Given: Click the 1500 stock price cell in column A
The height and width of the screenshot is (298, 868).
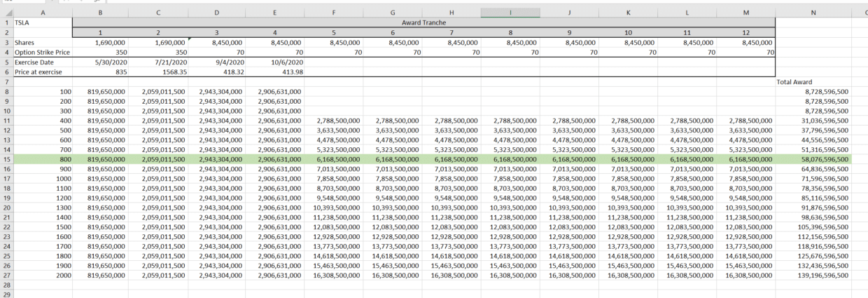Looking at the screenshot, I should tap(42, 227).
